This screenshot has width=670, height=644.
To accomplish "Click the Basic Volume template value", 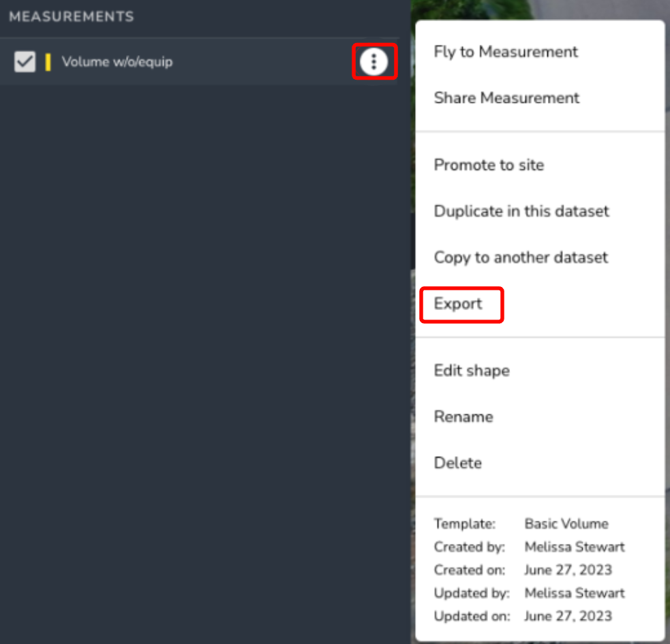I will click(x=566, y=523).
